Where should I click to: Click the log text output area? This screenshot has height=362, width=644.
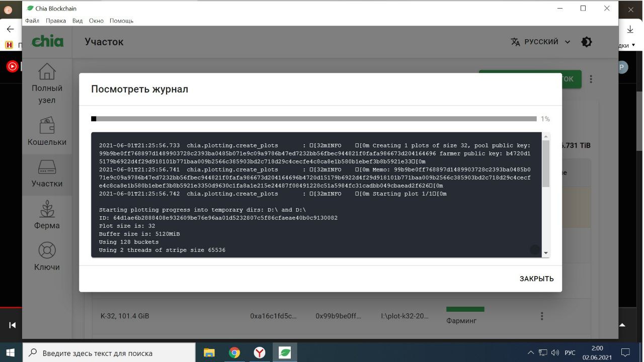coord(316,195)
